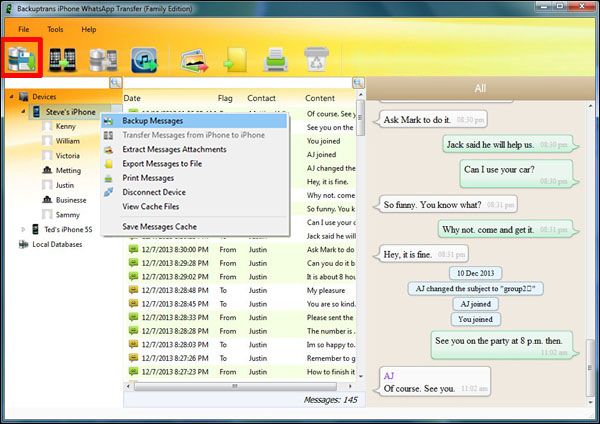Open the Tools menu

[54, 30]
